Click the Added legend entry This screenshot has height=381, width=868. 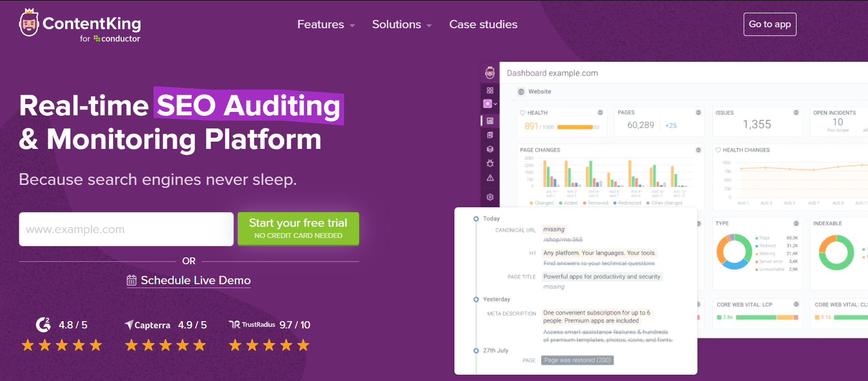[x=568, y=203]
